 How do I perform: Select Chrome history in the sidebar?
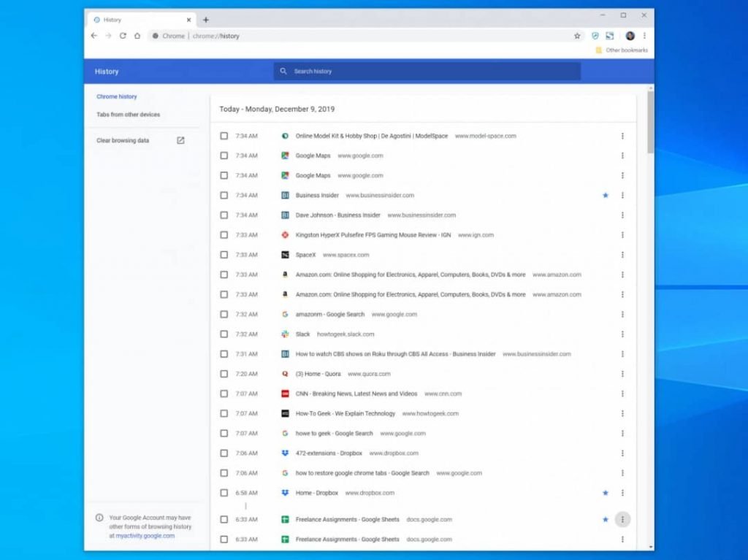pos(116,96)
